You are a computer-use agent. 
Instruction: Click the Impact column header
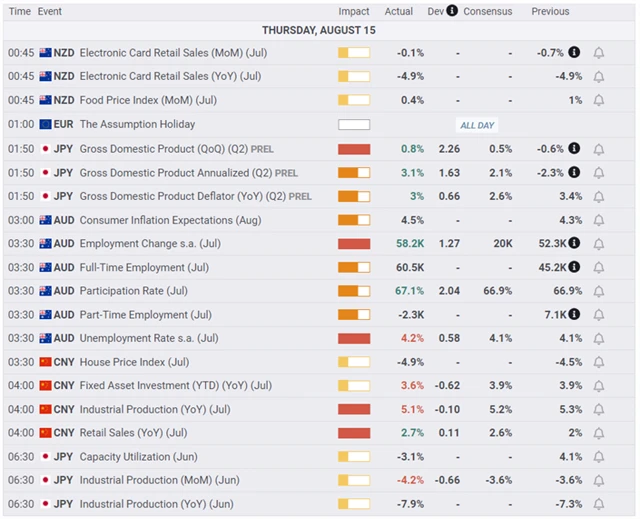click(354, 12)
